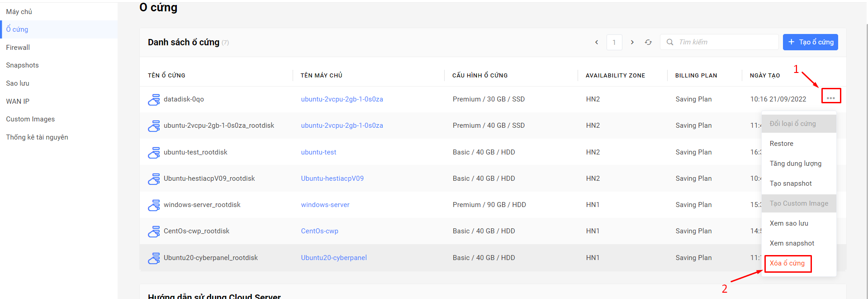Choose Xem sao lưu from the menu
The image size is (868, 299).
point(799,223)
